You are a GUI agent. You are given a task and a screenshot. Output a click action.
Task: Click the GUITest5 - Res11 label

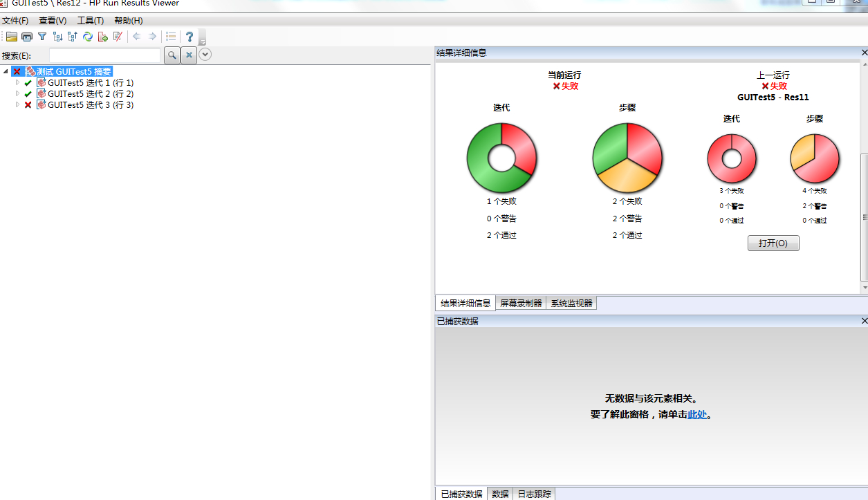773,98
